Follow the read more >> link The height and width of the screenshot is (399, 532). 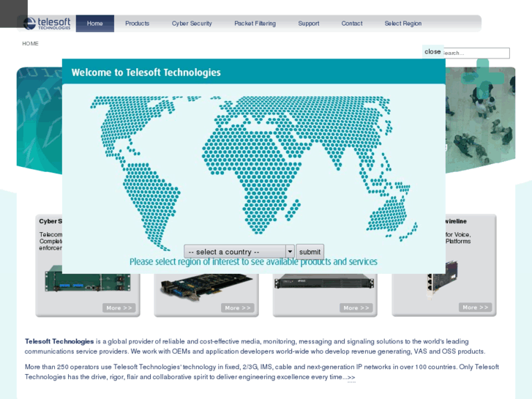(x=351, y=377)
